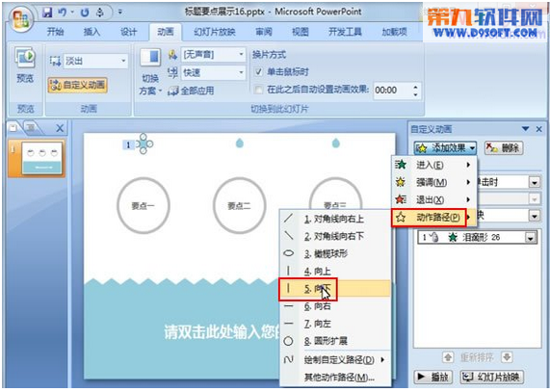Click the 请双击此处输入您 text placeholder
550x392 pixels.
[x=223, y=331]
